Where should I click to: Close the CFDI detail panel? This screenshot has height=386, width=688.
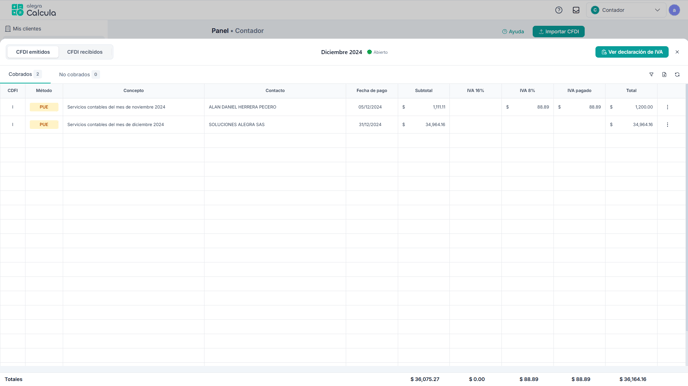tap(677, 52)
